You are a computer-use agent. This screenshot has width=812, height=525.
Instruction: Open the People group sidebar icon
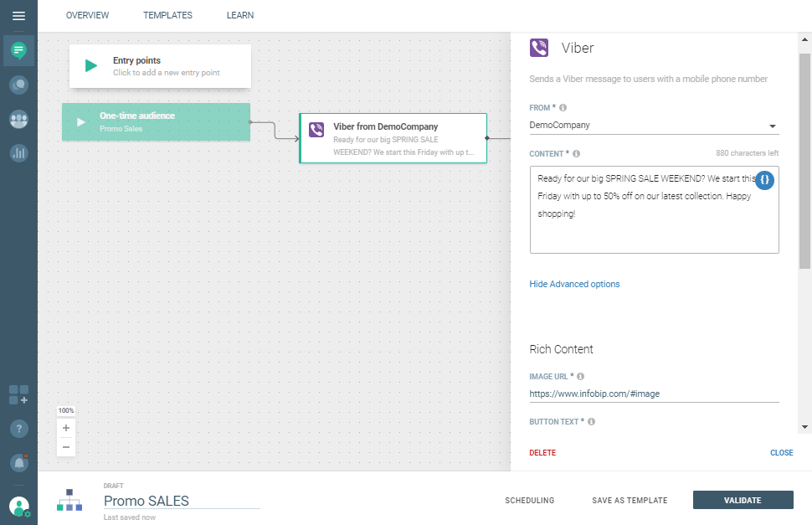click(x=18, y=120)
